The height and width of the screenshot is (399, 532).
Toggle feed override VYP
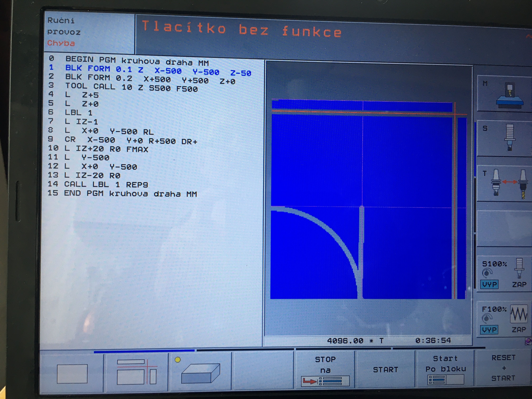pyautogui.click(x=489, y=329)
